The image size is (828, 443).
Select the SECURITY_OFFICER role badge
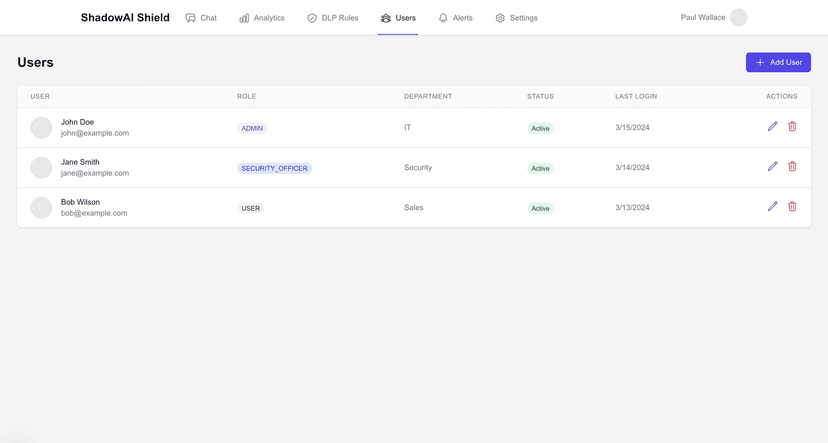tap(274, 168)
